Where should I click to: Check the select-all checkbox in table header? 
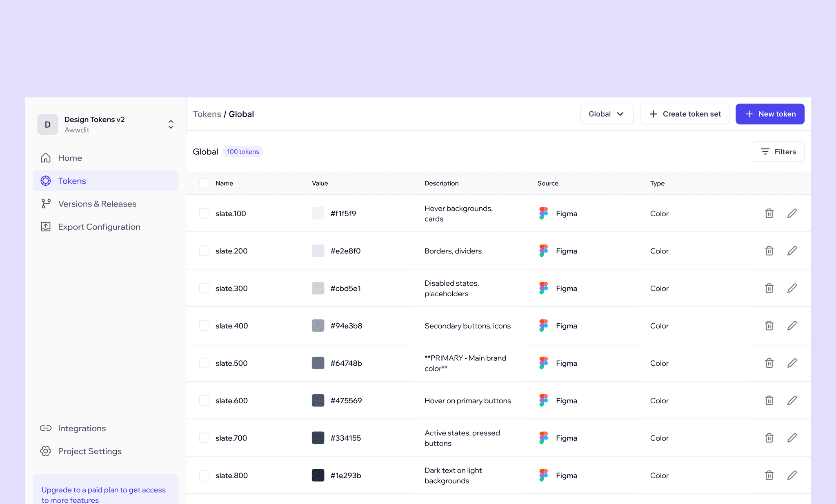click(x=204, y=183)
